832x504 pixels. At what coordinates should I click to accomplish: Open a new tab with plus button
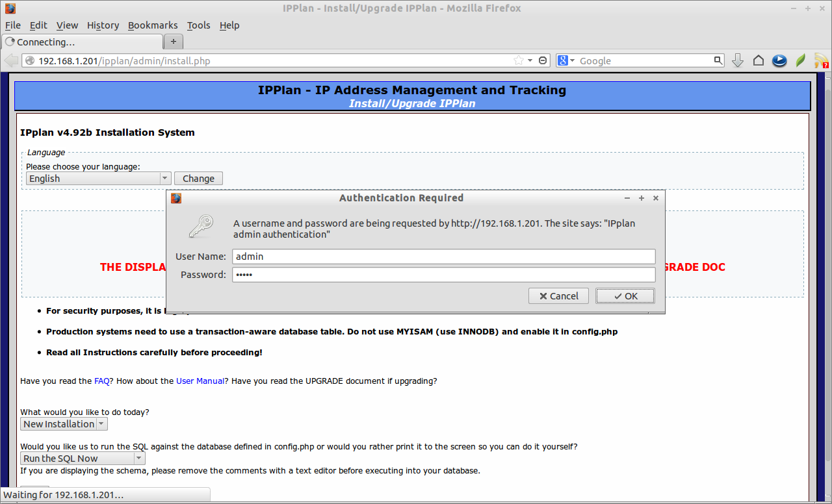(173, 42)
